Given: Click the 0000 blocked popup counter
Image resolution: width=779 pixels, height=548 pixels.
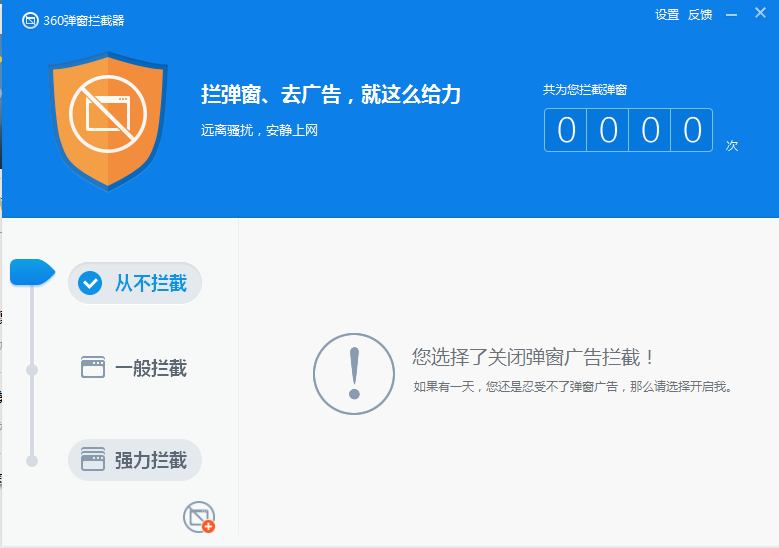Looking at the screenshot, I should tap(628, 130).
